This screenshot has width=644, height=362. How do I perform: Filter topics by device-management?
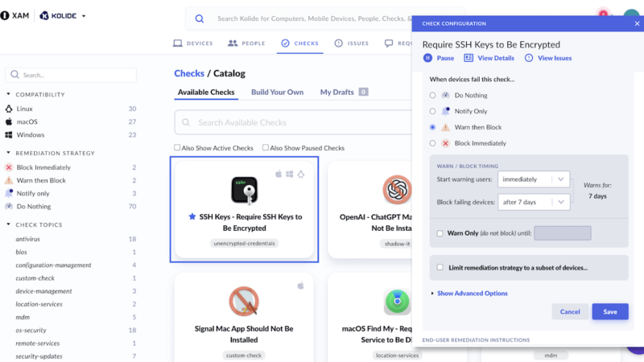tap(43, 291)
